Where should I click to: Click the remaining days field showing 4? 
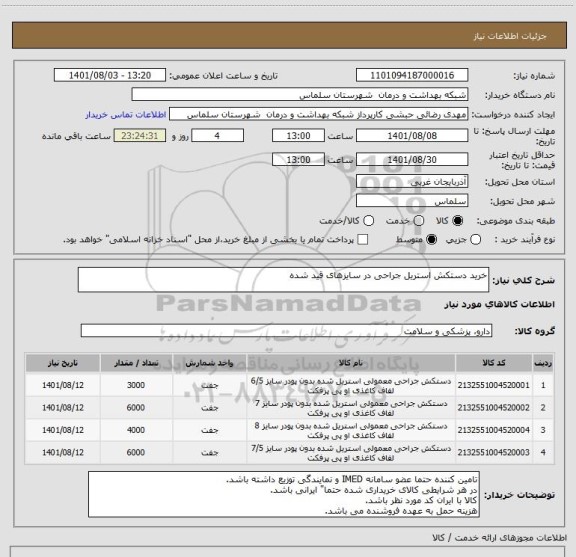pyautogui.click(x=217, y=136)
